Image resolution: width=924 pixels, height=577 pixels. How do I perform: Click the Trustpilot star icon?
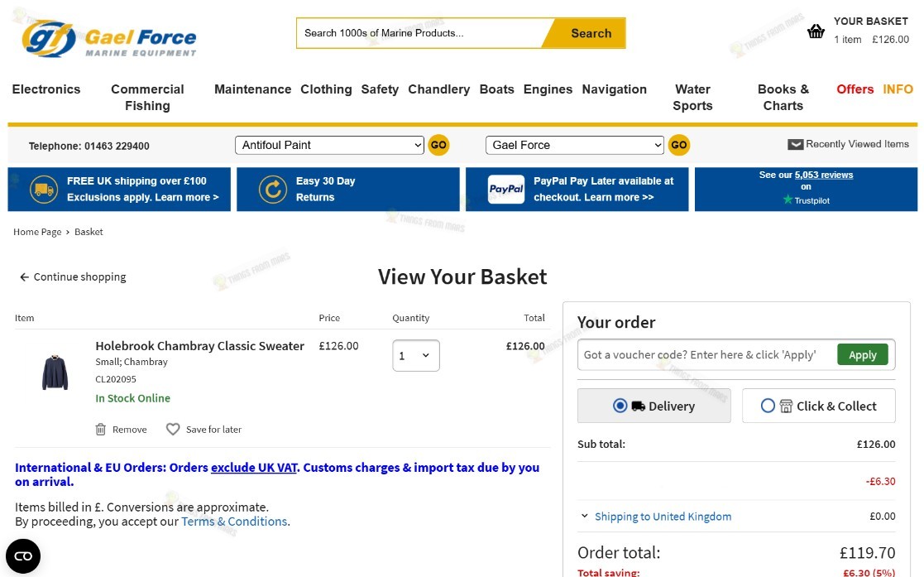point(788,200)
